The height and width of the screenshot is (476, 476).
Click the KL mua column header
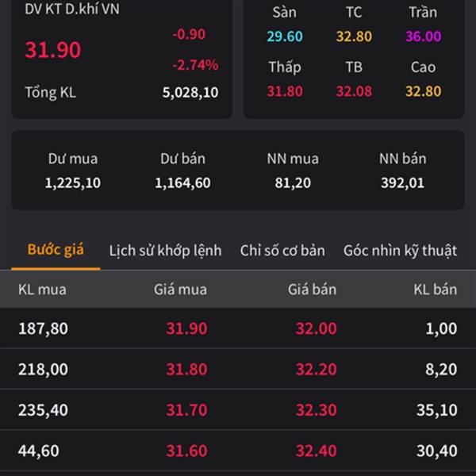[x=42, y=290]
